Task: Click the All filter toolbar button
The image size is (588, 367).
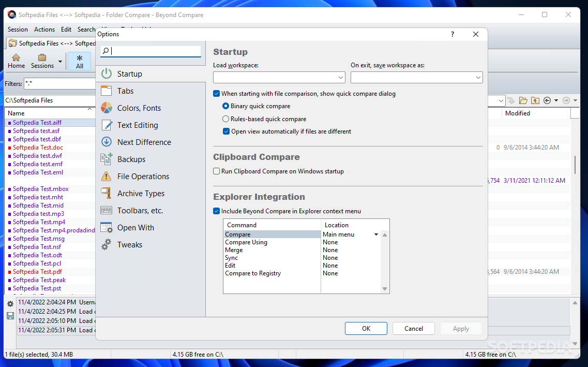Action: [x=80, y=61]
